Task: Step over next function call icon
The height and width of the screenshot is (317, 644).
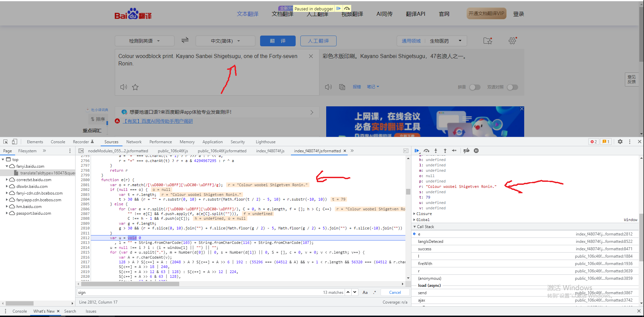Action: [x=426, y=151]
